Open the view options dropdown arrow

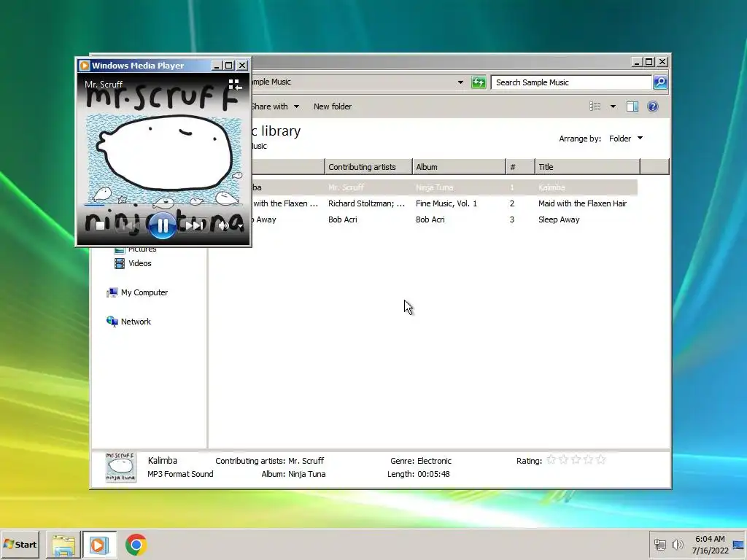point(613,106)
